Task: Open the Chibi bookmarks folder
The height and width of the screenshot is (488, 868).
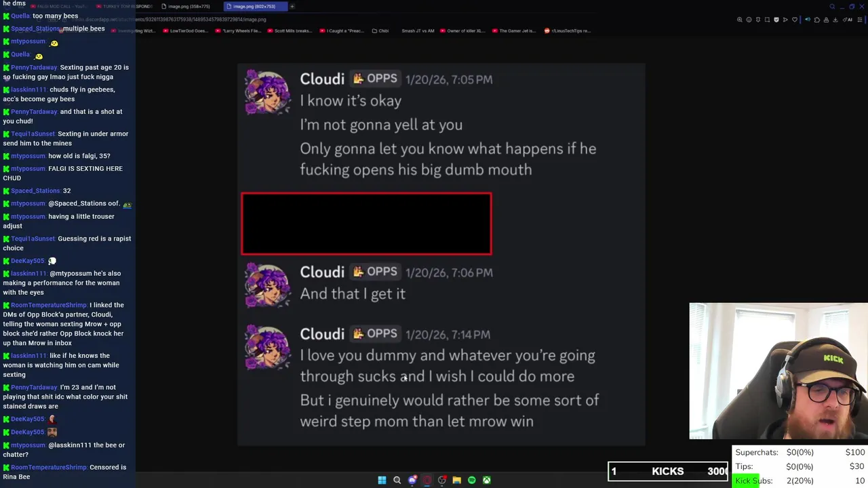Action: tap(380, 30)
